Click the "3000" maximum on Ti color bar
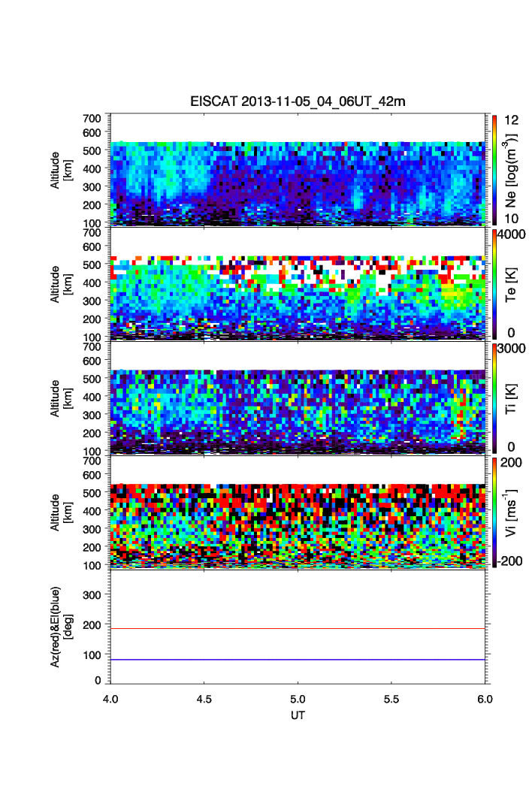Viewport: 532px width, 798px height. pos(512,349)
